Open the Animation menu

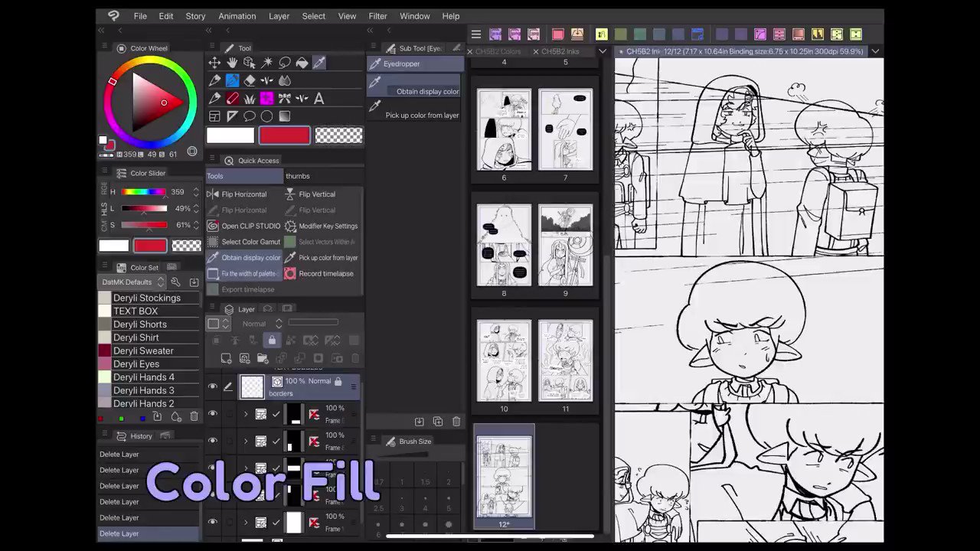tap(237, 16)
